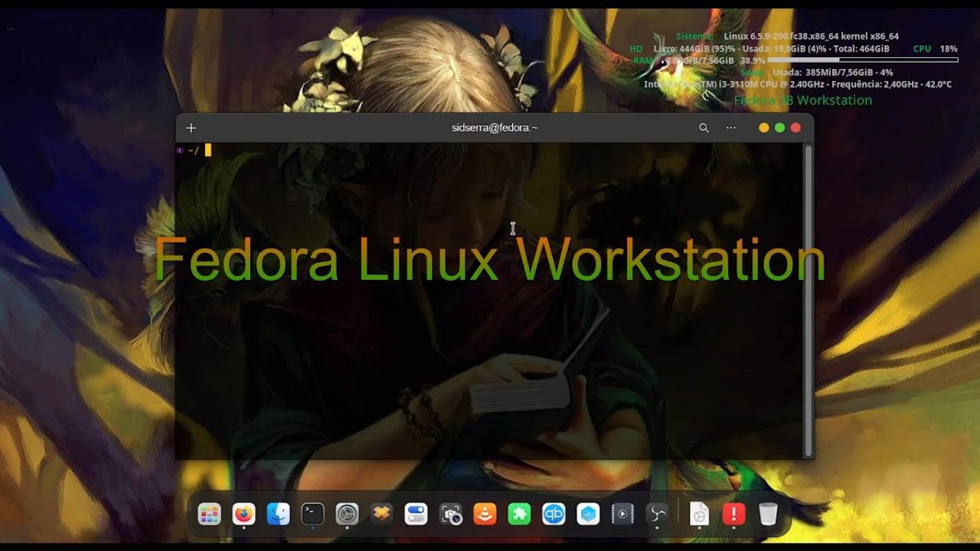The image size is (980, 551).
Task: Open the toggle-switches tweaks app in dock
Action: pos(416,514)
